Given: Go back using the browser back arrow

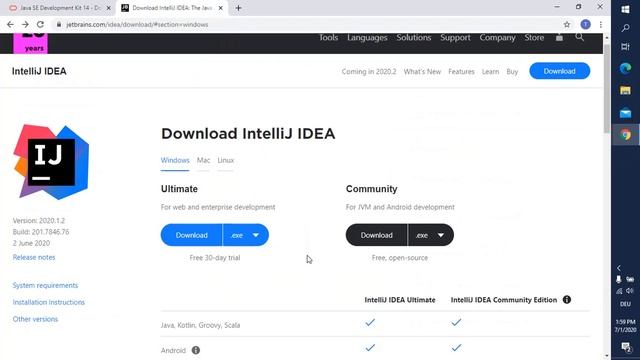Looking at the screenshot, I should click(x=10, y=24).
